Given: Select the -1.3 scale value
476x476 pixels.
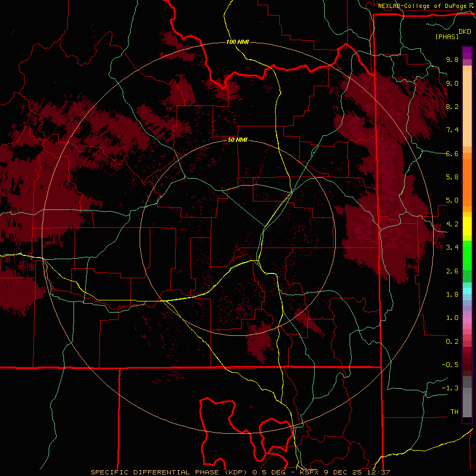Looking at the screenshot, I should (x=450, y=388).
